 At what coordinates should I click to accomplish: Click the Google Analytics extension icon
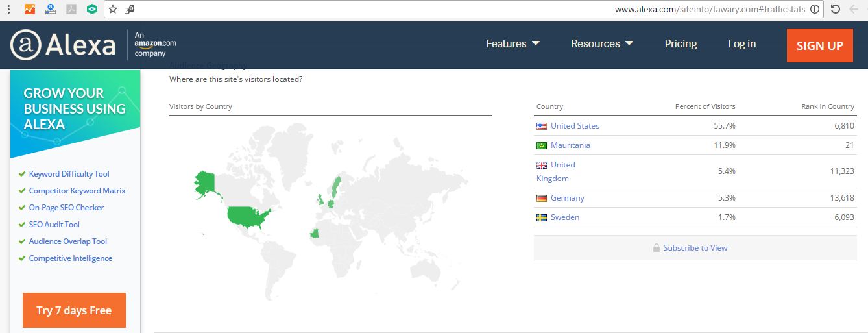coord(30,9)
